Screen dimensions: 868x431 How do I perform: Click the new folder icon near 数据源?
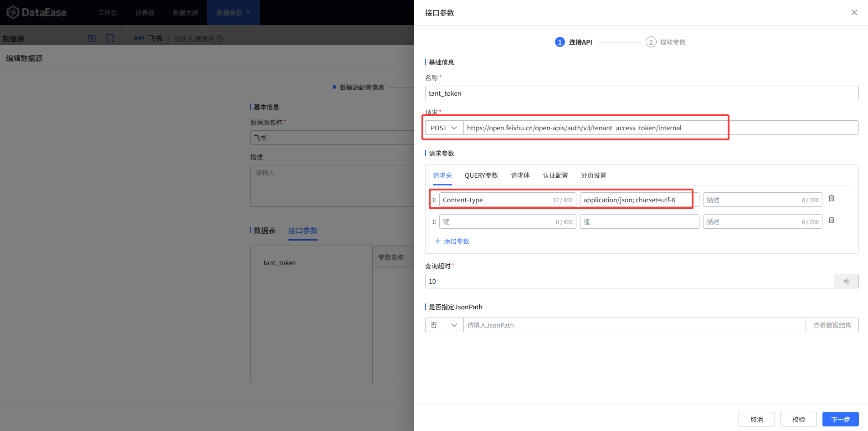click(x=92, y=38)
